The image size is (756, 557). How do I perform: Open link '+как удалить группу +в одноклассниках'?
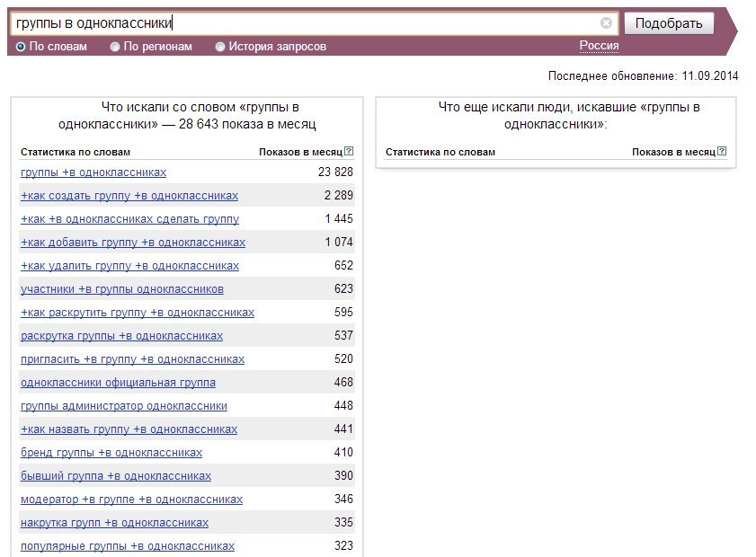[x=129, y=266]
